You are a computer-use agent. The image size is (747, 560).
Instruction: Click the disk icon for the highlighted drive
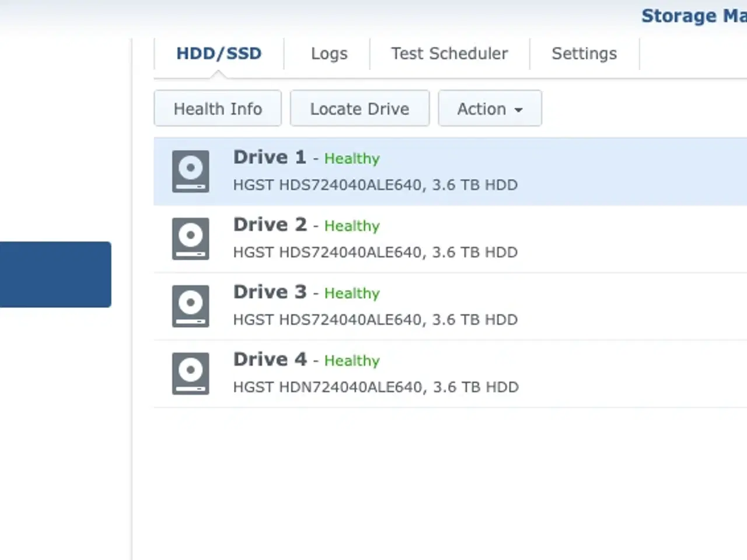190,171
